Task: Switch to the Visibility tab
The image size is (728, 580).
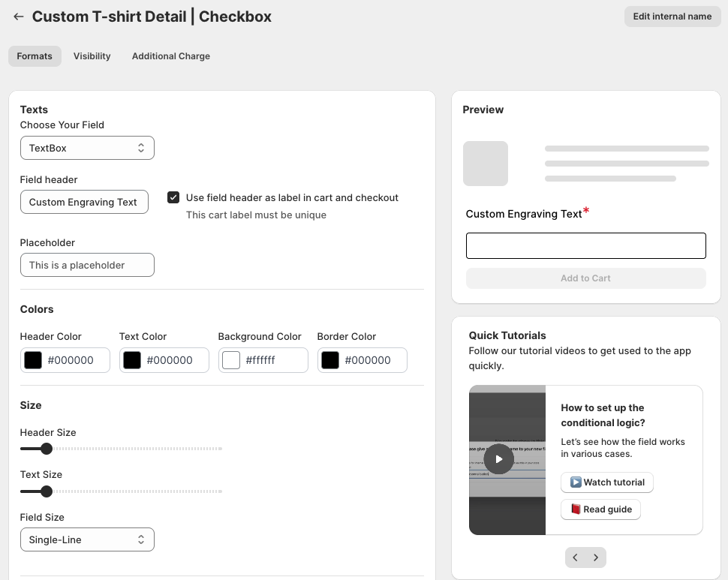Action: (x=92, y=56)
